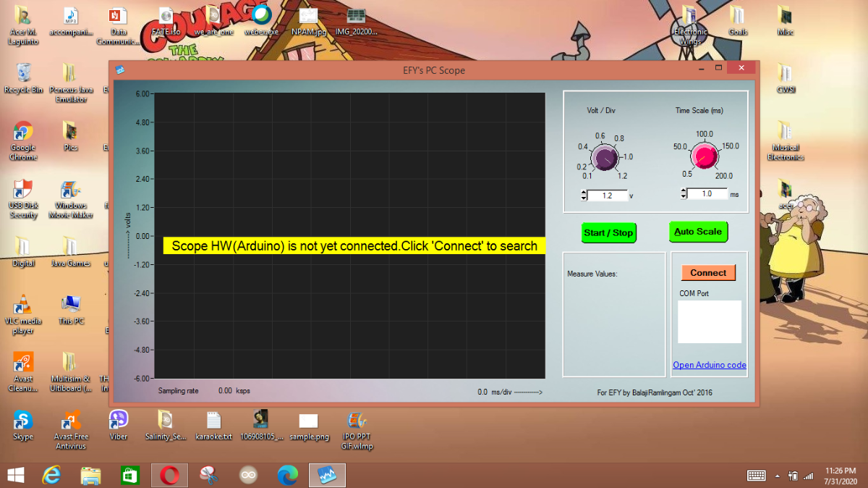The height and width of the screenshot is (488, 868).
Task: Step the Time Scale spinner arrows
Action: tap(684, 194)
